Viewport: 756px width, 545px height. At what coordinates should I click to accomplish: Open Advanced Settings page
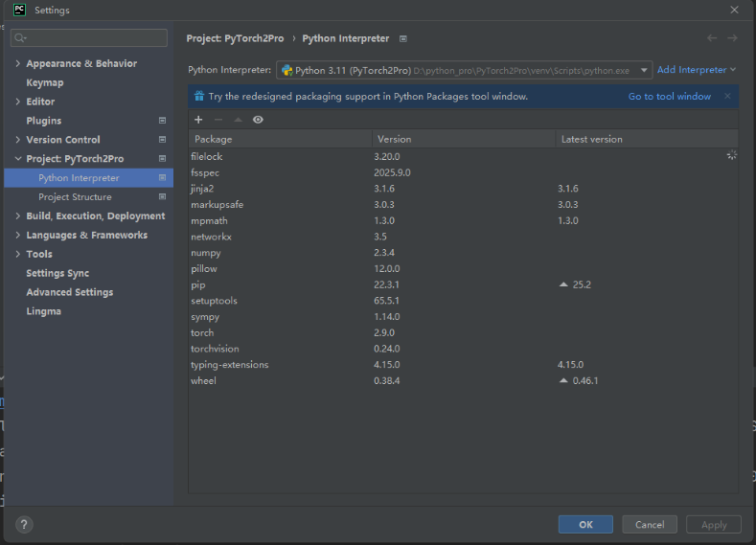pos(69,292)
